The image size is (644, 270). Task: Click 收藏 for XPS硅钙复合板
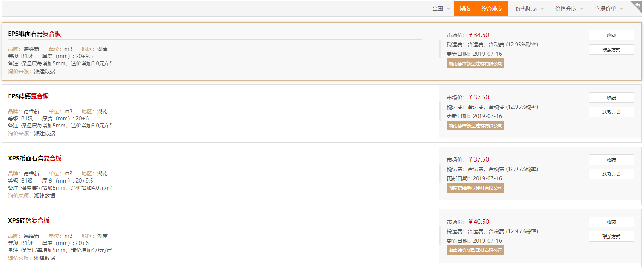pyautogui.click(x=611, y=222)
